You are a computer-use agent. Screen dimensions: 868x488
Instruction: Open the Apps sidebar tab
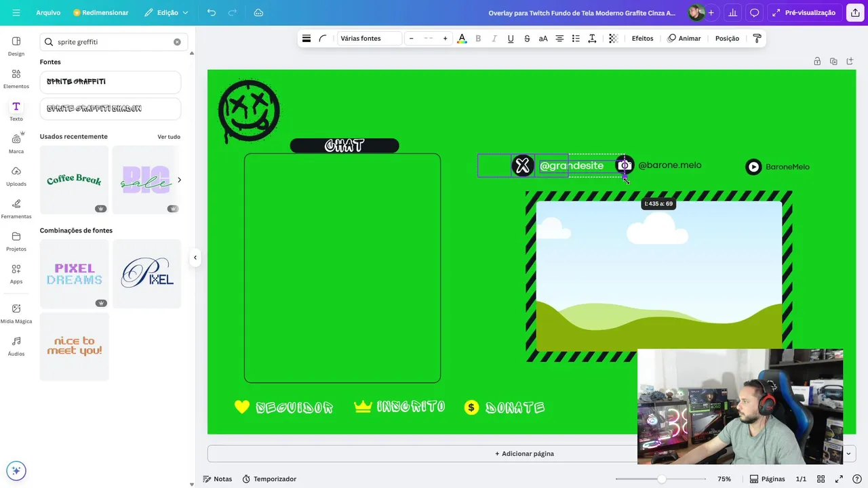[x=16, y=274]
